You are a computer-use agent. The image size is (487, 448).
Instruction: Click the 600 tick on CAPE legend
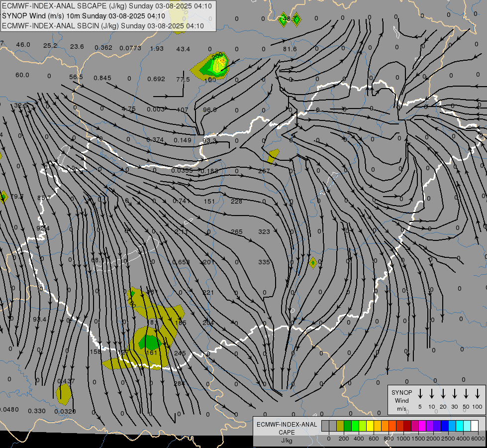pos(373,439)
